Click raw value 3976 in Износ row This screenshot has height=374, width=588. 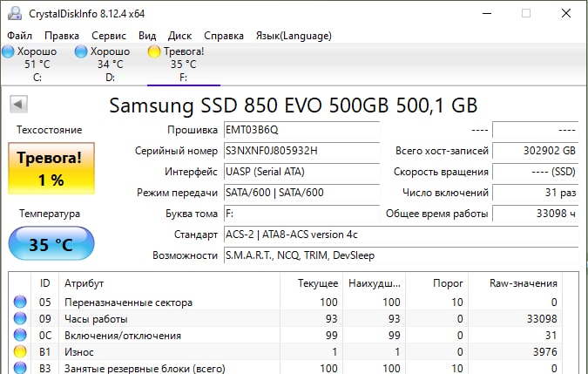click(544, 352)
